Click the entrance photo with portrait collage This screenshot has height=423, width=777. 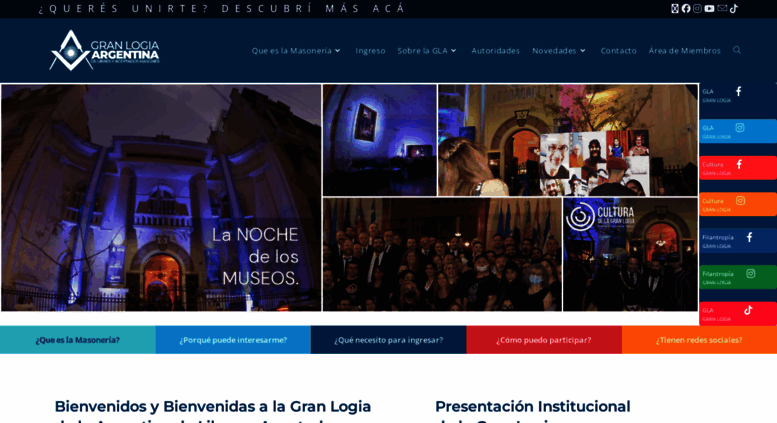568,140
